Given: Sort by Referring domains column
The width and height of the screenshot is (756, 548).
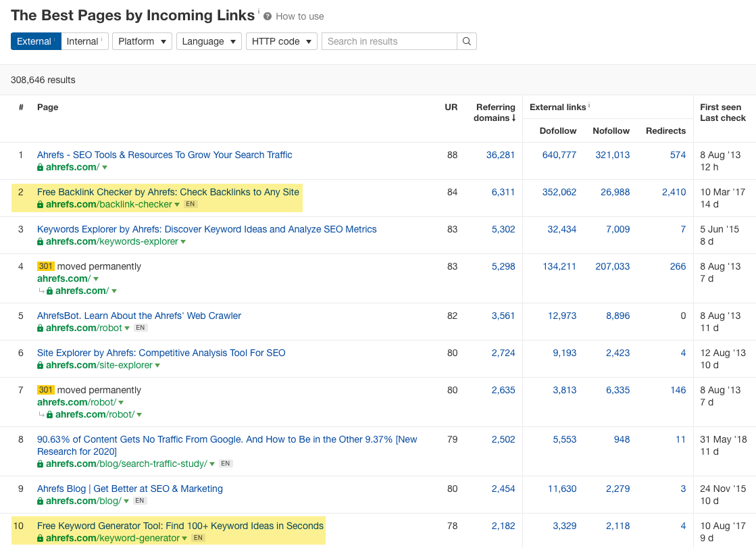Looking at the screenshot, I should click(x=496, y=112).
